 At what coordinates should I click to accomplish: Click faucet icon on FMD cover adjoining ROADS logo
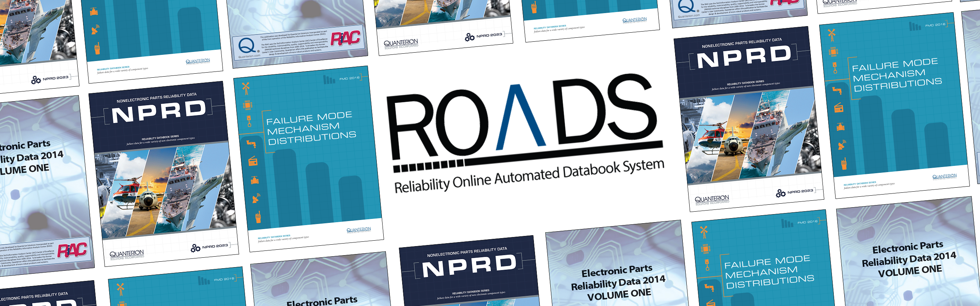251,143
